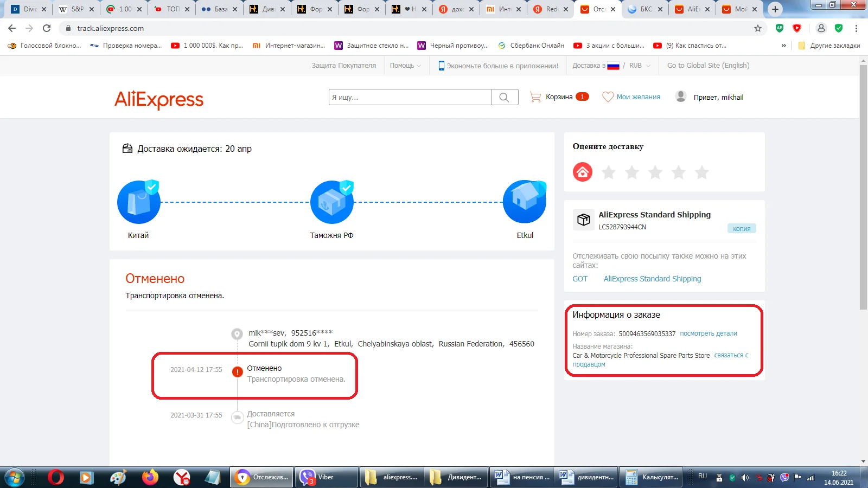The width and height of the screenshot is (868, 488).
Task: Click the копия copy tracking button
Action: point(742,228)
